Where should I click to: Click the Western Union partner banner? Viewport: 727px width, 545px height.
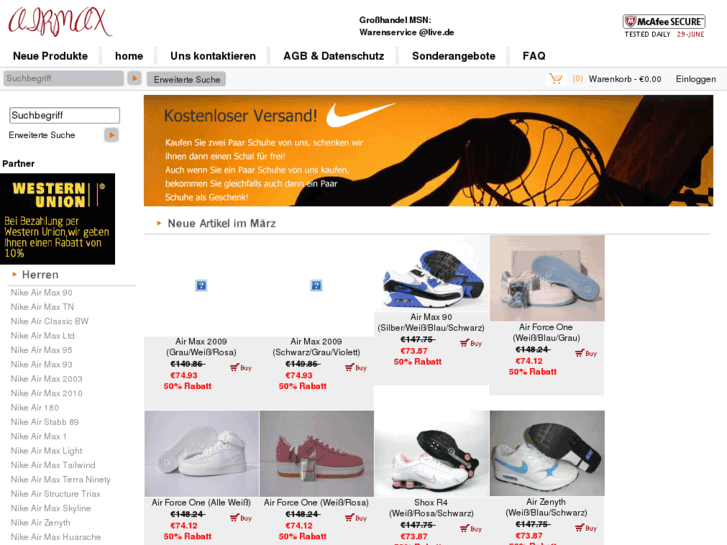(x=57, y=219)
